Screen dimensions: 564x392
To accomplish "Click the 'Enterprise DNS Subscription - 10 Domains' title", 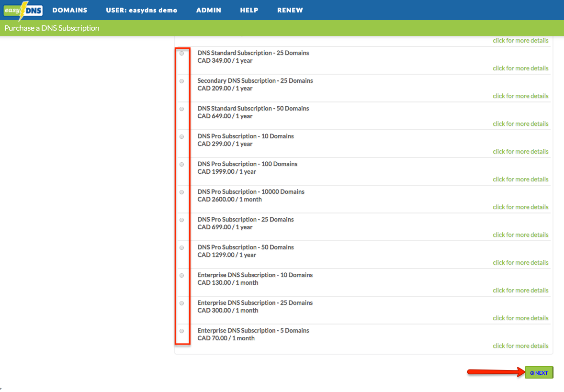I will pos(255,275).
